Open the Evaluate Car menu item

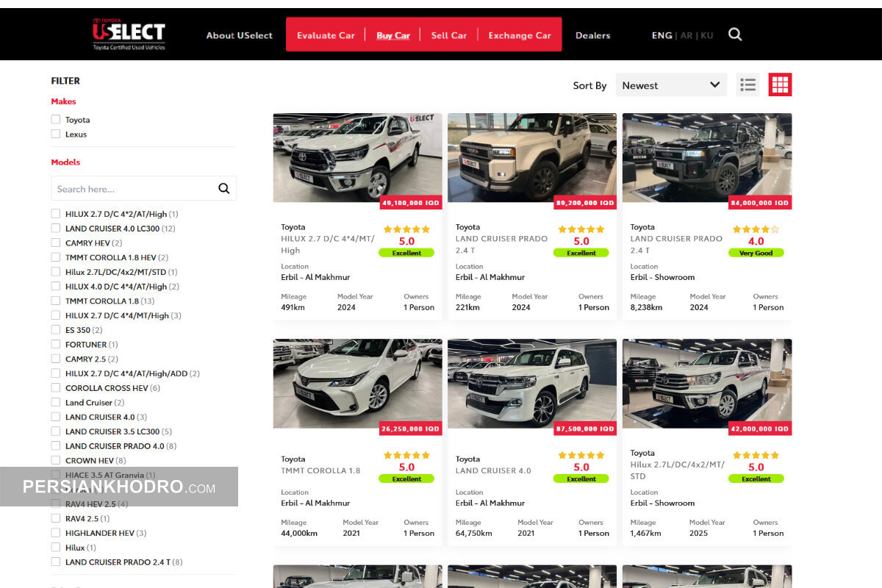(x=326, y=35)
